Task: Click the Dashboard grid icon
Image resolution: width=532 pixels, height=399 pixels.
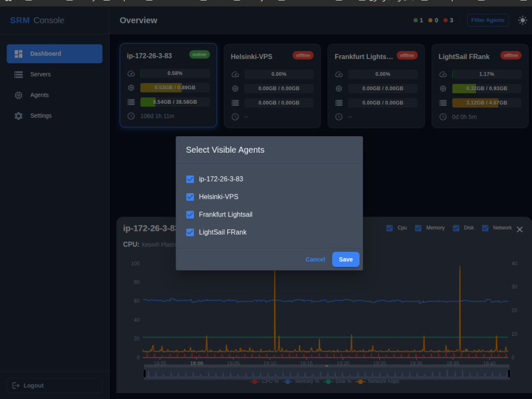Action: 19,54
